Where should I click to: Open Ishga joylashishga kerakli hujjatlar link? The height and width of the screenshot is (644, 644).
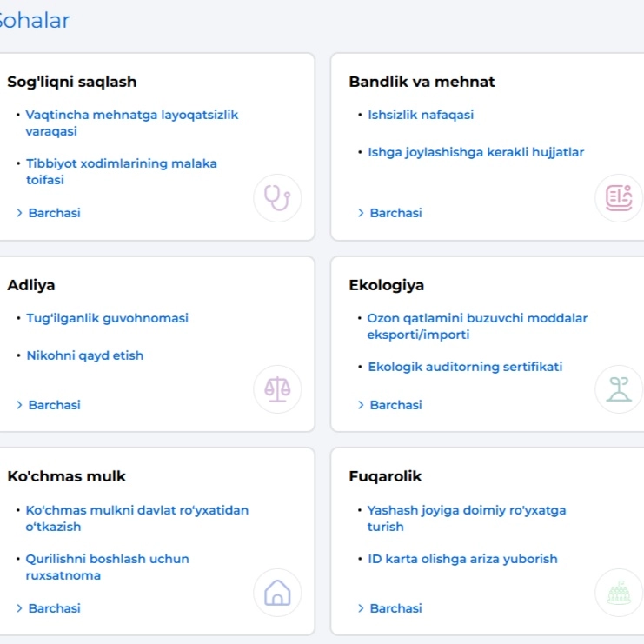(x=475, y=152)
